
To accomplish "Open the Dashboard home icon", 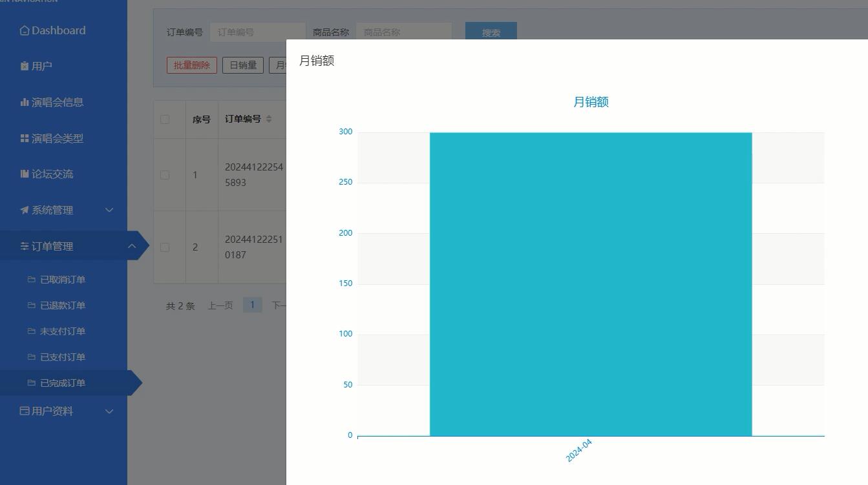I will [x=25, y=30].
